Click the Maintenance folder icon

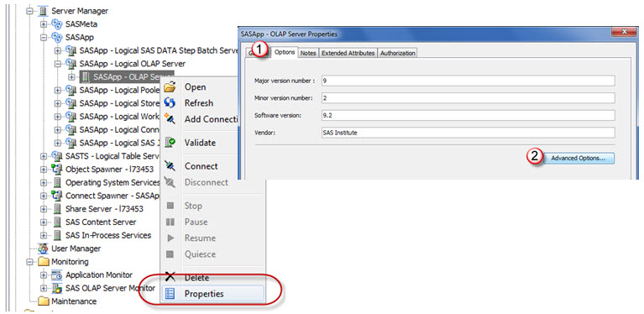point(43,301)
